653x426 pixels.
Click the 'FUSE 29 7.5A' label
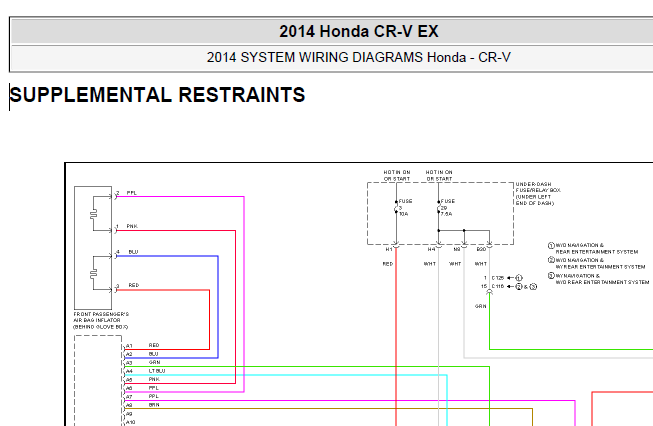(448, 207)
